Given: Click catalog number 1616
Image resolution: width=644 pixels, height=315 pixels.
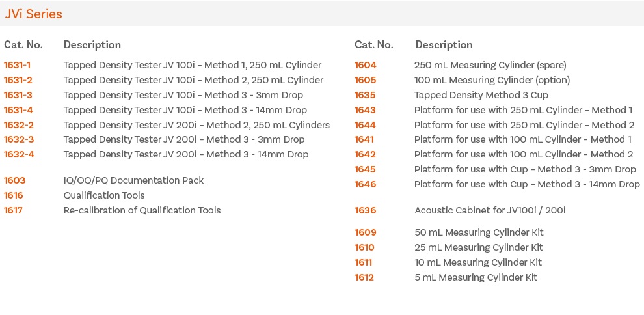Looking at the screenshot, I should pos(14,195).
